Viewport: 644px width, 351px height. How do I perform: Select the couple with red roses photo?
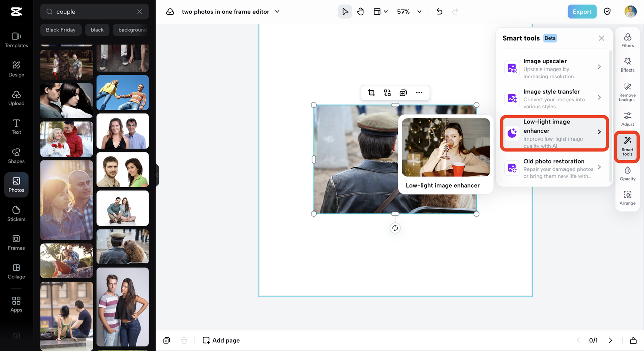(x=66, y=139)
